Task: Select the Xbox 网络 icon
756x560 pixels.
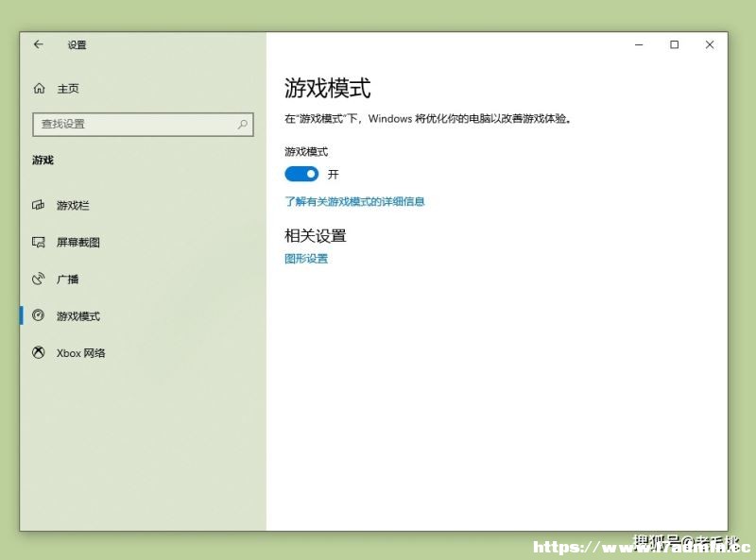Action: [38, 352]
